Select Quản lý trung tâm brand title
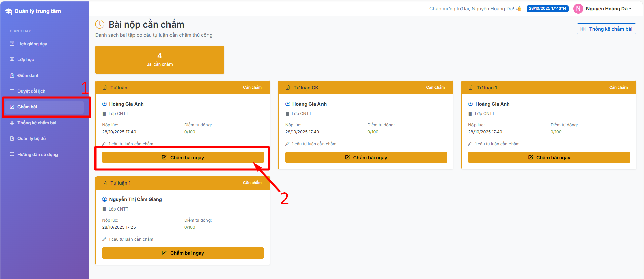 point(37,11)
